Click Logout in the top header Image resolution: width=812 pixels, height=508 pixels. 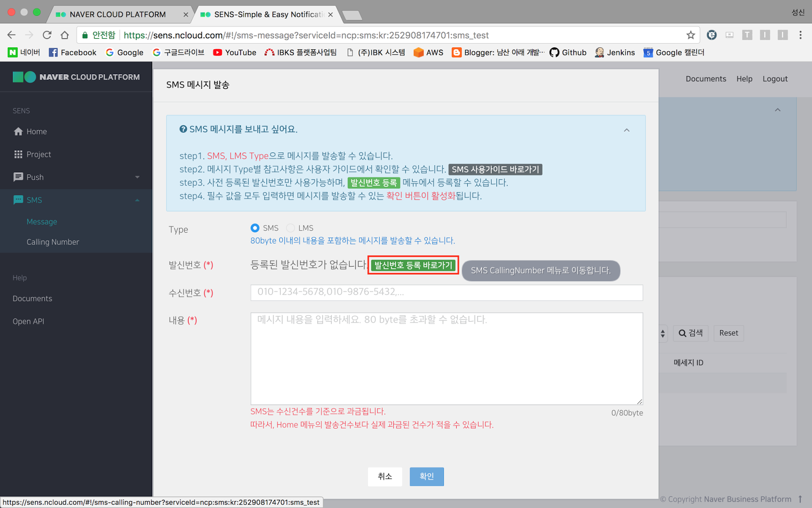coord(775,79)
